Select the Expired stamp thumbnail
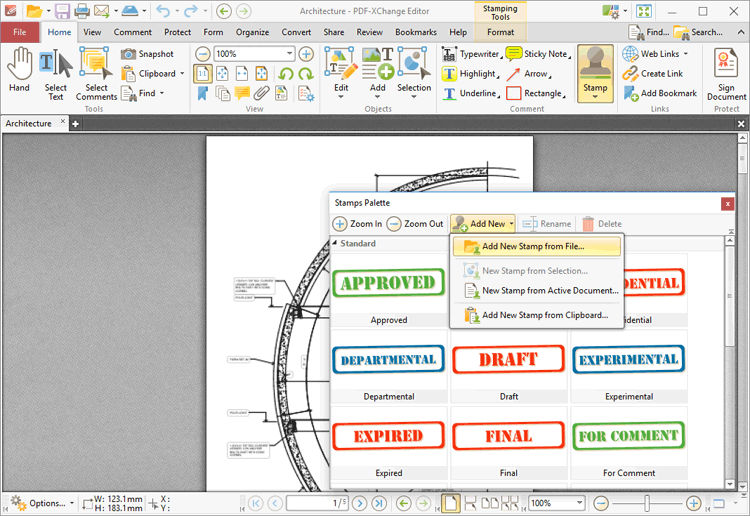The image size is (750, 516). (x=388, y=443)
